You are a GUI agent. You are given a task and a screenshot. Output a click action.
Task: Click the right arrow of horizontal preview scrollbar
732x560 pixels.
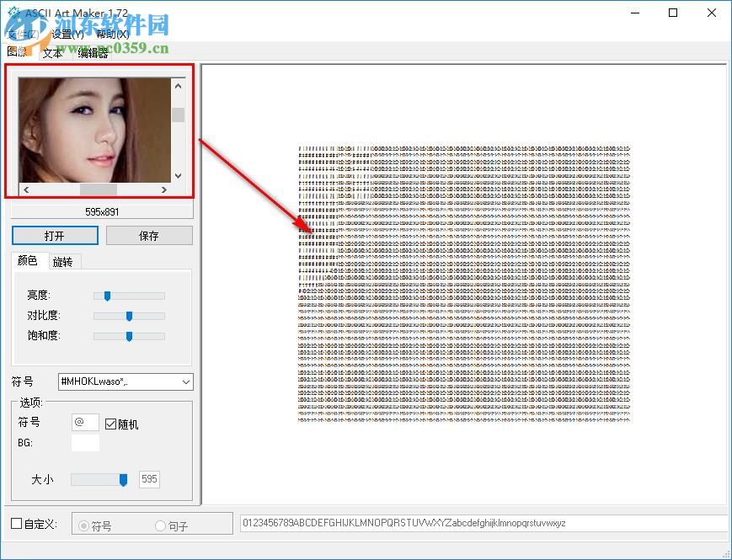(x=164, y=189)
